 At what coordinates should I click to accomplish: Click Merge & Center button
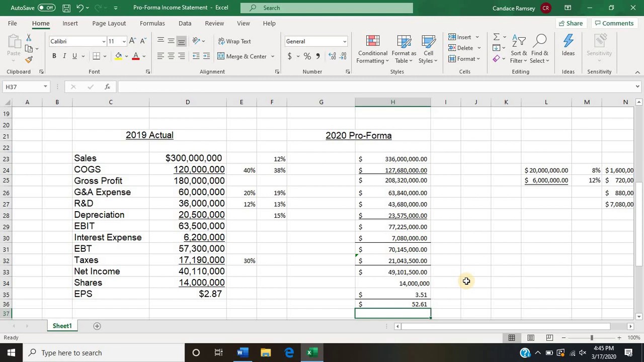pos(242,56)
